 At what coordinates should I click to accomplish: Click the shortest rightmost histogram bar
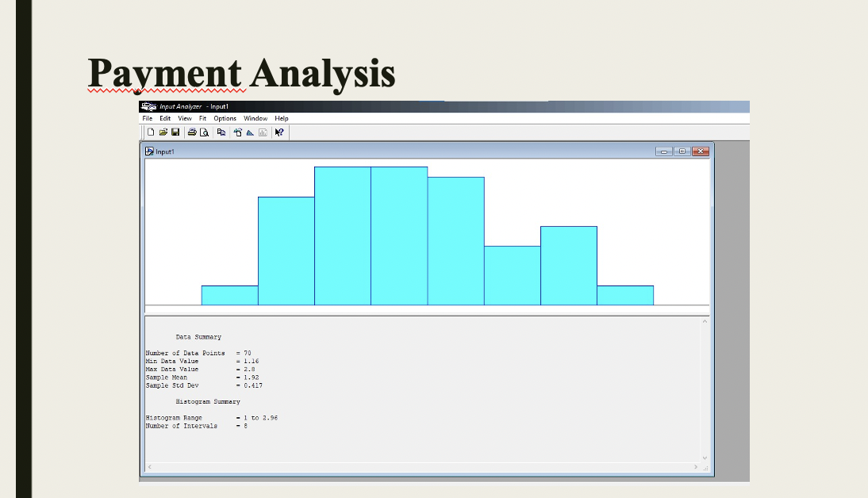[625, 296]
